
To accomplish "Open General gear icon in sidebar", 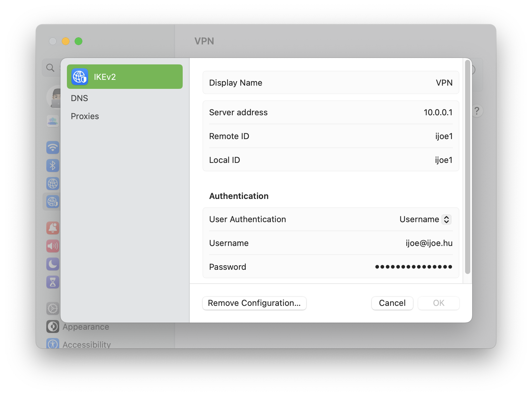I will 53,308.
